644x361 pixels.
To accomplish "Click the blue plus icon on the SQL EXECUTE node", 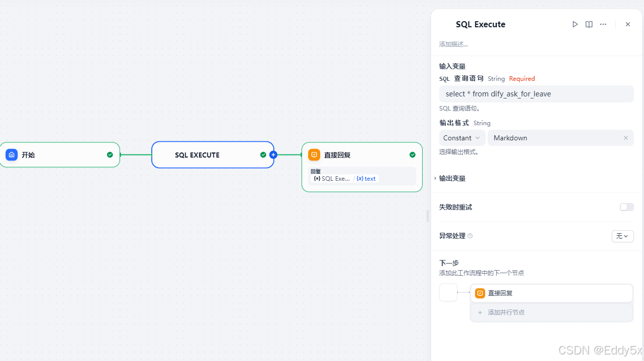I will pyautogui.click(x=273, y=154).
